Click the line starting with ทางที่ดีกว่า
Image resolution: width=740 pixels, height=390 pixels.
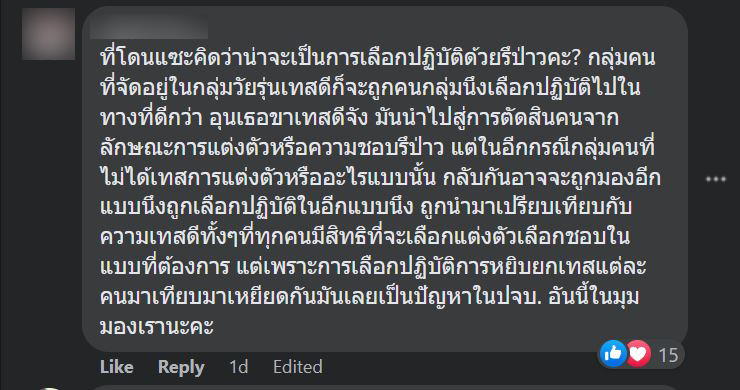(x=359, y=118)
